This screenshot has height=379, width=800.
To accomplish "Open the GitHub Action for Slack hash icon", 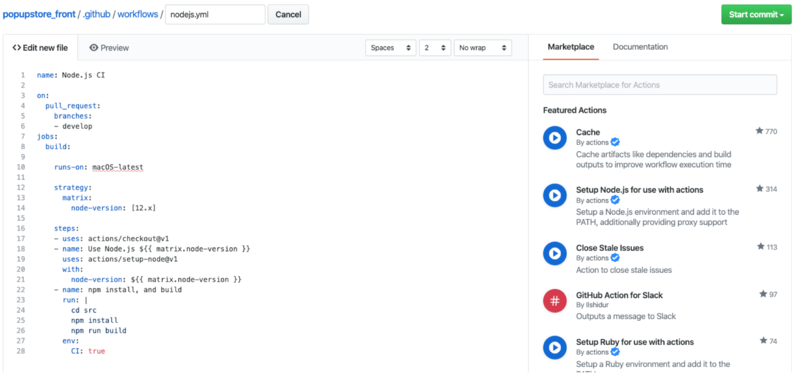I will [x=555, y=300].
